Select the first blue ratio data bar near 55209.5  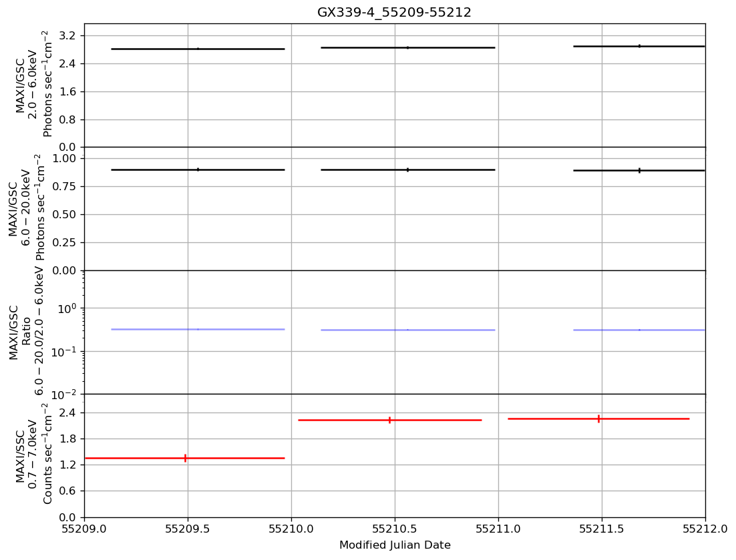[198, 330]
